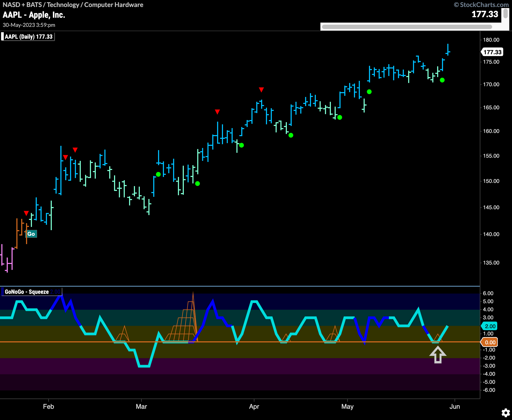Click the green dot marker near 159 in April
This screenshot has width=512, height=420.
(291, 135)
